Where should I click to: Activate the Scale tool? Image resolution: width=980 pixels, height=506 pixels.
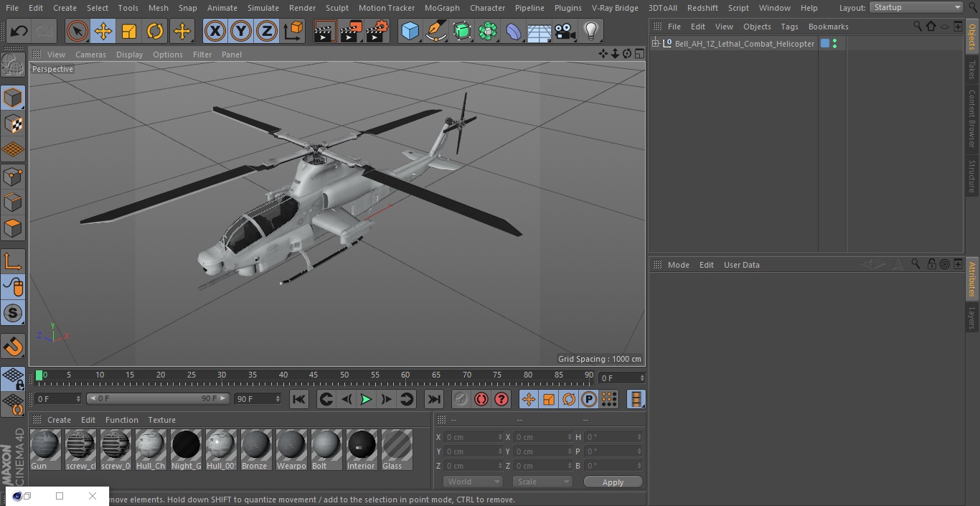[129, 32]
